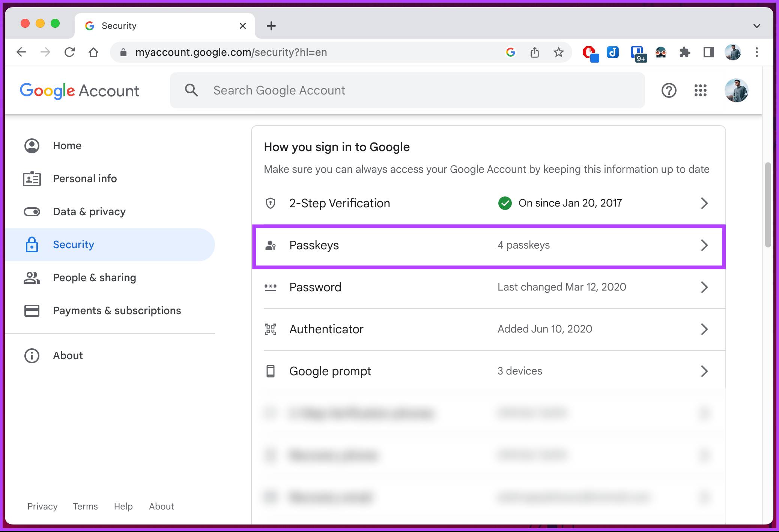Open tab search dropdown arrow
This screenshot has width=779, height=532.
[756, 26]
